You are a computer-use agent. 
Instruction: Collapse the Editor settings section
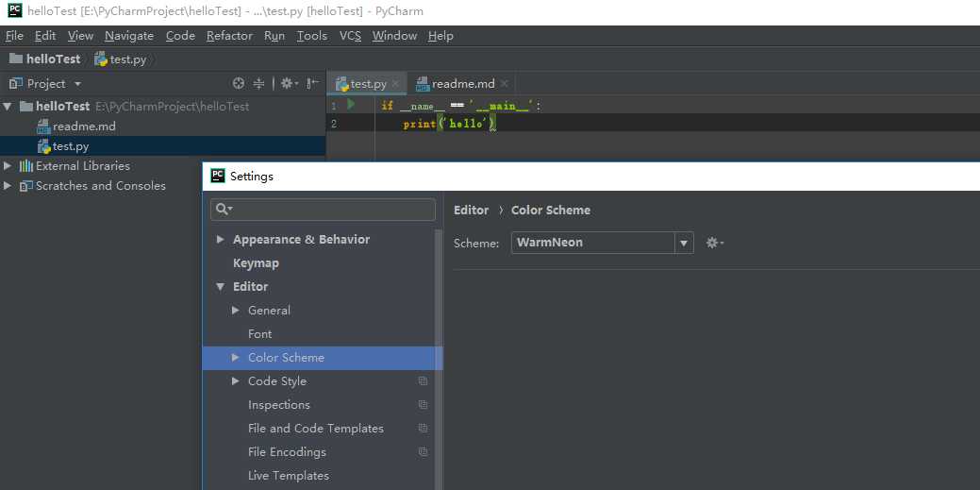(x=220, y=287)
